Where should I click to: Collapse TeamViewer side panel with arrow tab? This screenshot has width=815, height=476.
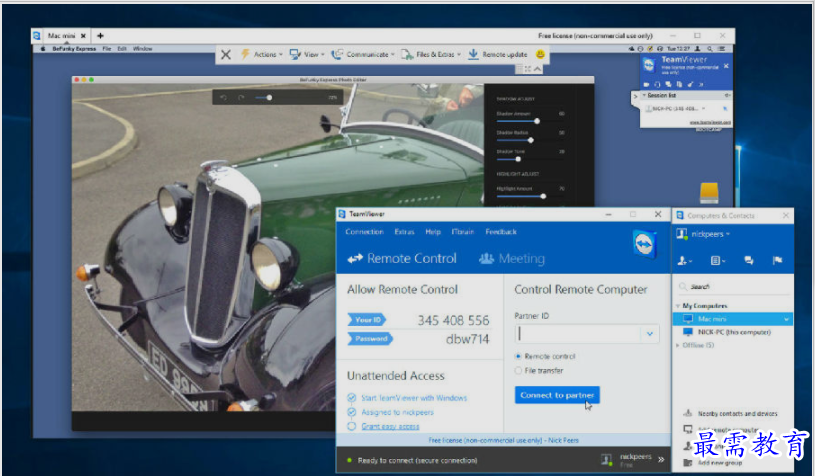635,97
